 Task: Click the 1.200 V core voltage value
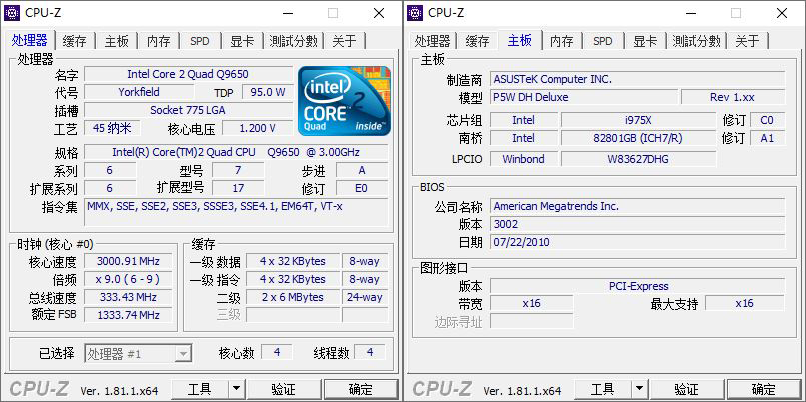[x=258, y=128]
